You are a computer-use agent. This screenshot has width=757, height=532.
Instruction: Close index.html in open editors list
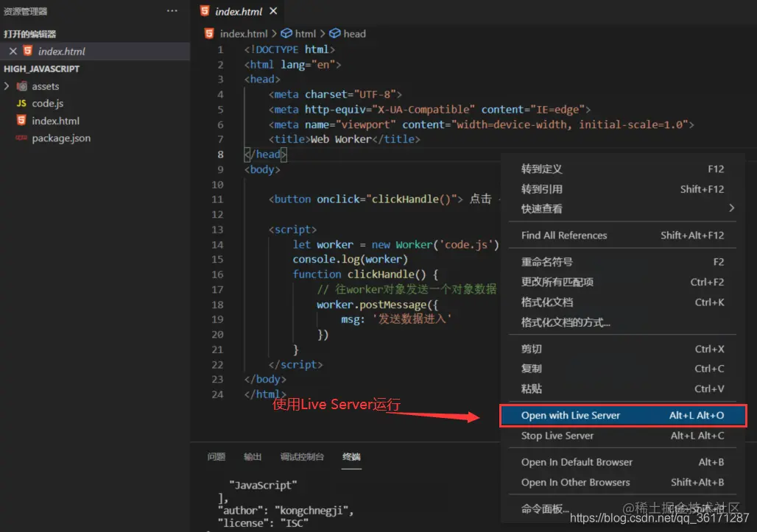pyautogui.click(x=13, y=51)
